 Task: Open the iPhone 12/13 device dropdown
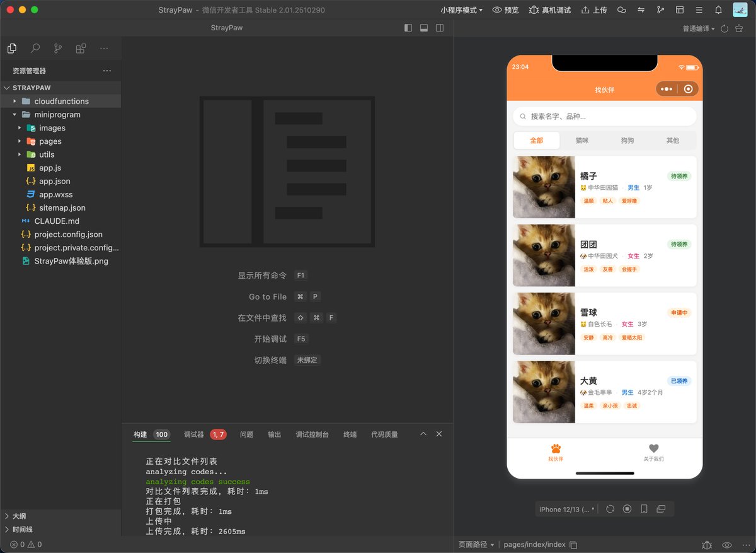pos(567,509)
